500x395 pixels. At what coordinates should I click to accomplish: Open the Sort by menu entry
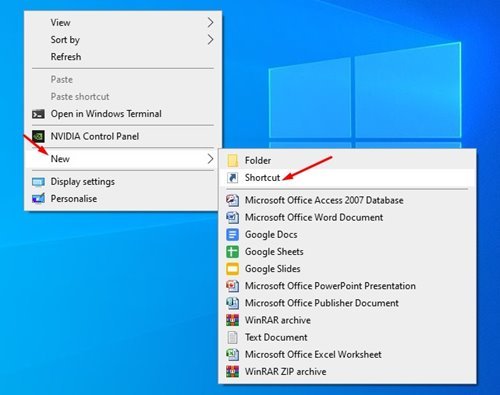pos(123,40)
